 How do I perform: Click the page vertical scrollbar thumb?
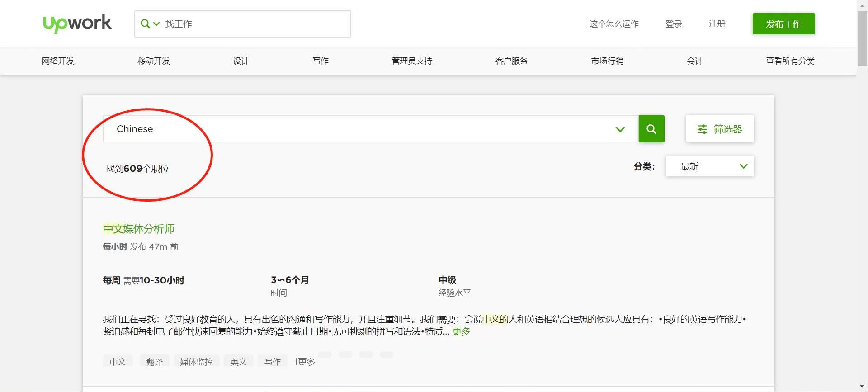862,38
